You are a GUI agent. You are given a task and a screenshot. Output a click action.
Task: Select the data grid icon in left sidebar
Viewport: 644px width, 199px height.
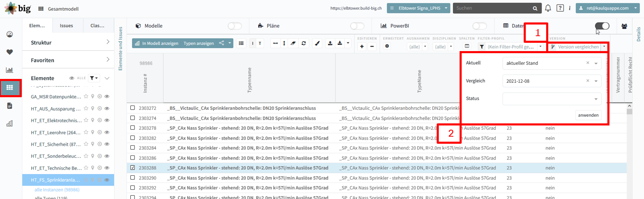[10, 88]
